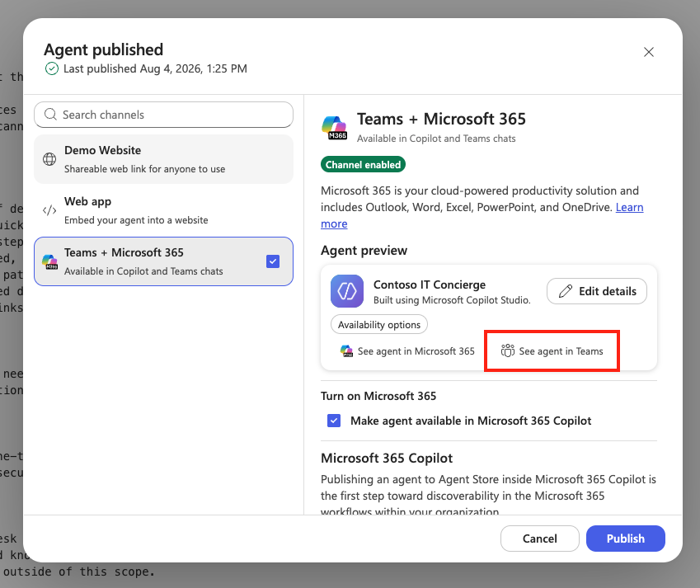Click the green published checkmark icon
This screenshot has width=700, height=588.
click(x=52, y=68)
